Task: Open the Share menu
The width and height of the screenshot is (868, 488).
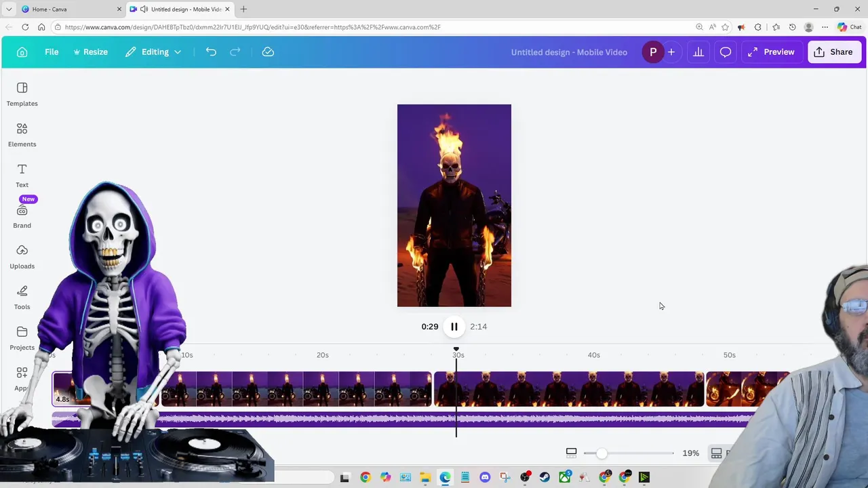Action: [834, 52]
